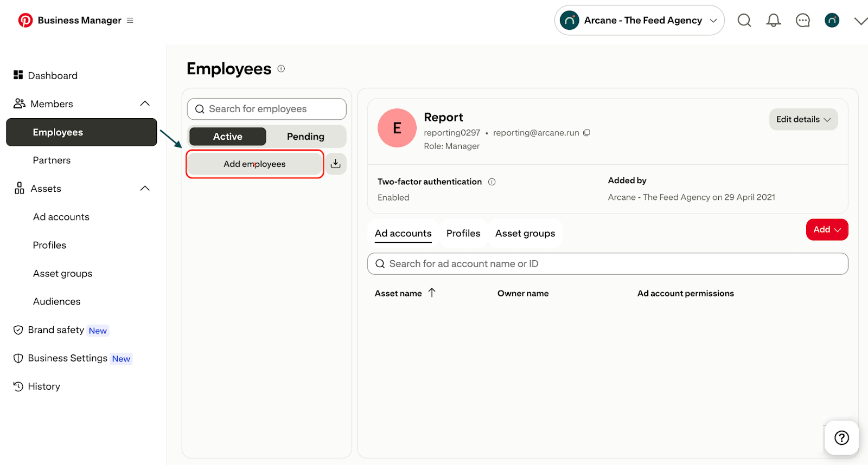Click the info icon next to Two-factor authentication
This screenshot has height=465, width=868.
[492, 182]
